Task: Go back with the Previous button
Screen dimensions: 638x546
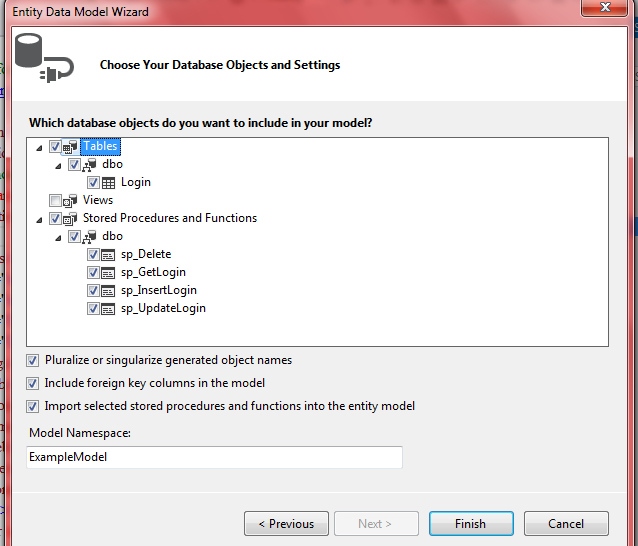Action: (x=286, y=524)
